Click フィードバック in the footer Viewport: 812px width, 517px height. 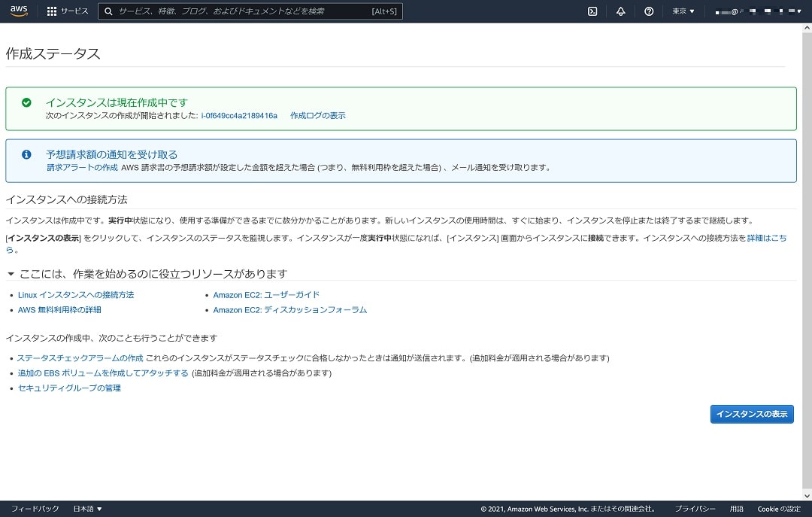[x=35, y=509]
